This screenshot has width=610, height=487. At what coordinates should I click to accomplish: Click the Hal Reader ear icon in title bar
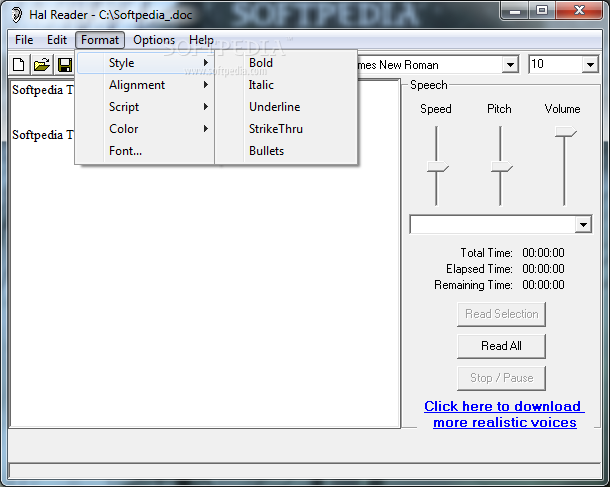[17, 14]
